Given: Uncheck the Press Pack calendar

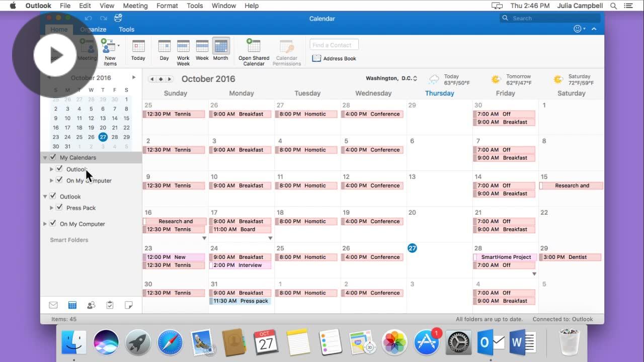Looking at the screenshot, I should coord(59,207).
